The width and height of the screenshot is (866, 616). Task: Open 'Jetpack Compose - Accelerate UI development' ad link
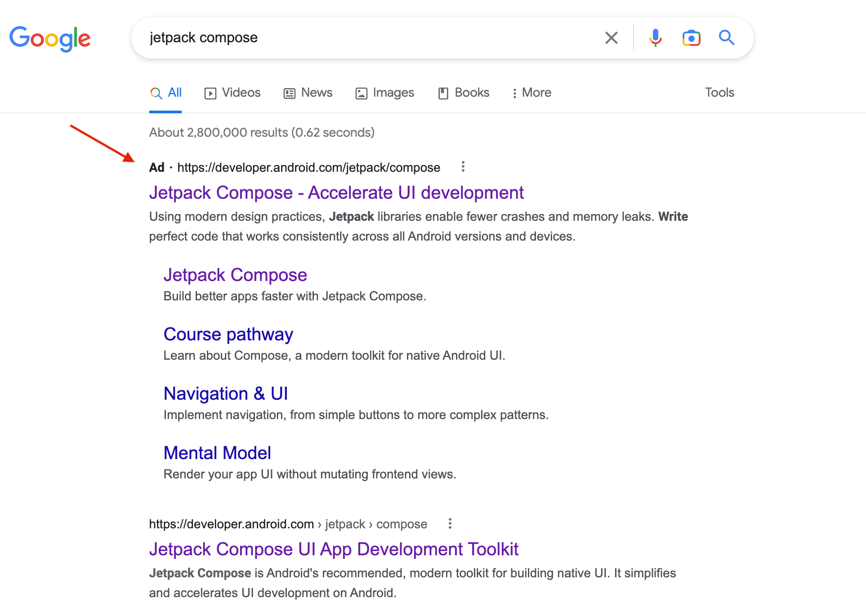(336, 192)
